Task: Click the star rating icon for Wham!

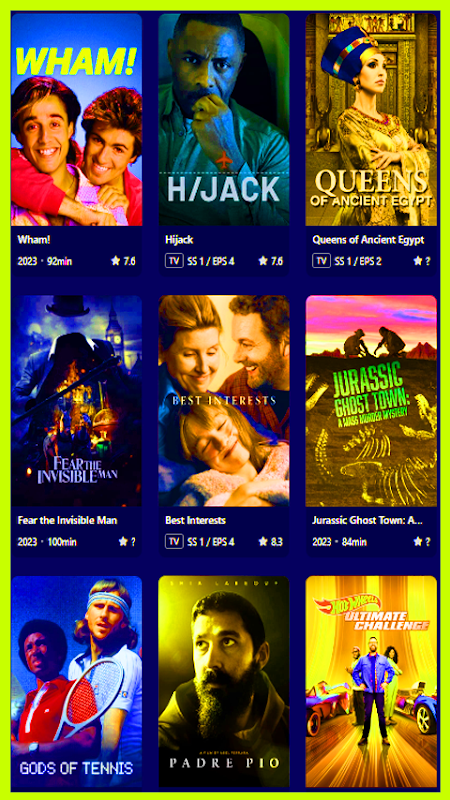Action: [115, 261]
